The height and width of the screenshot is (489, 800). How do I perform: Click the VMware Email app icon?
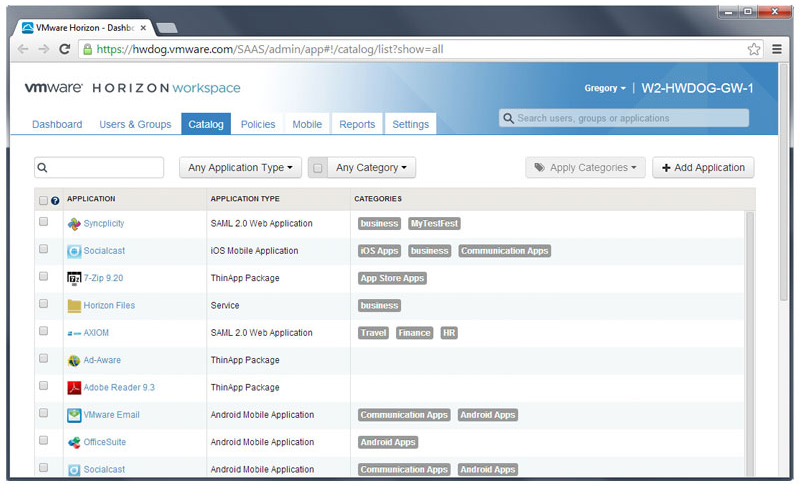(74, 415)
